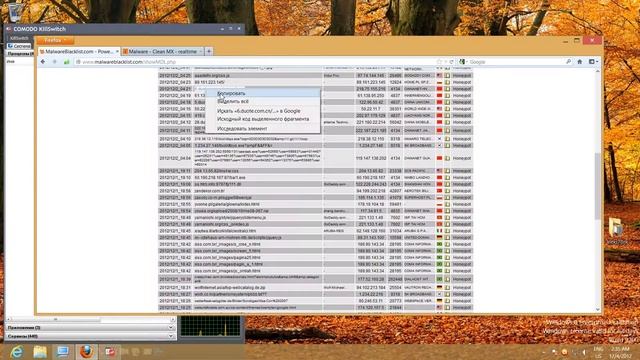The image size is (640, 360).
Task: Click the IP cell 119.147.138.202
Action: pyautogui.click(x=371, y=158)
